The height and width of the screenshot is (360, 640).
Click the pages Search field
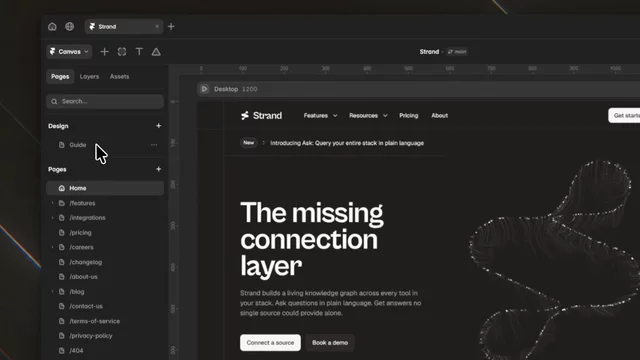tap(105, 101)
